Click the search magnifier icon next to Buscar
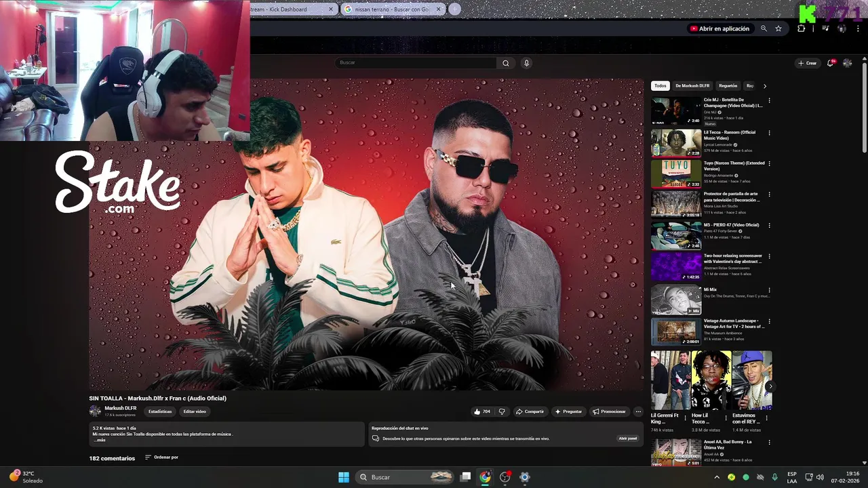This screenshot has height=488, width=868. pos(505,63)
